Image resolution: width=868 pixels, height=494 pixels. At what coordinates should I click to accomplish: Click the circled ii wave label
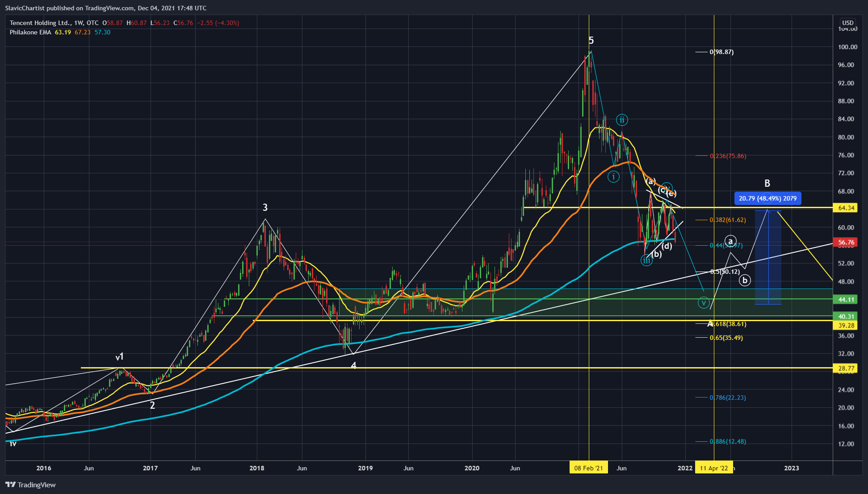[622, 120]
